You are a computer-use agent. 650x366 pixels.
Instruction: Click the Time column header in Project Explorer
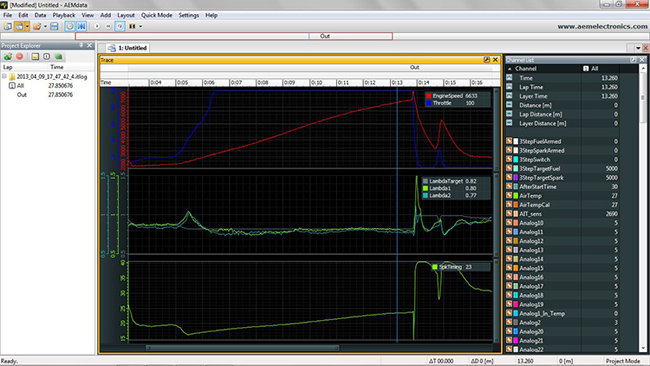point(57,67)
